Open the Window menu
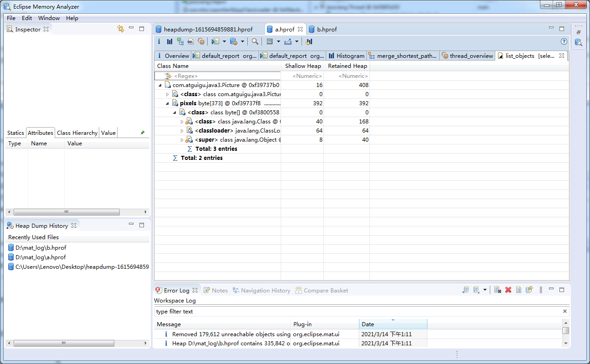 [x=49, y=18]
